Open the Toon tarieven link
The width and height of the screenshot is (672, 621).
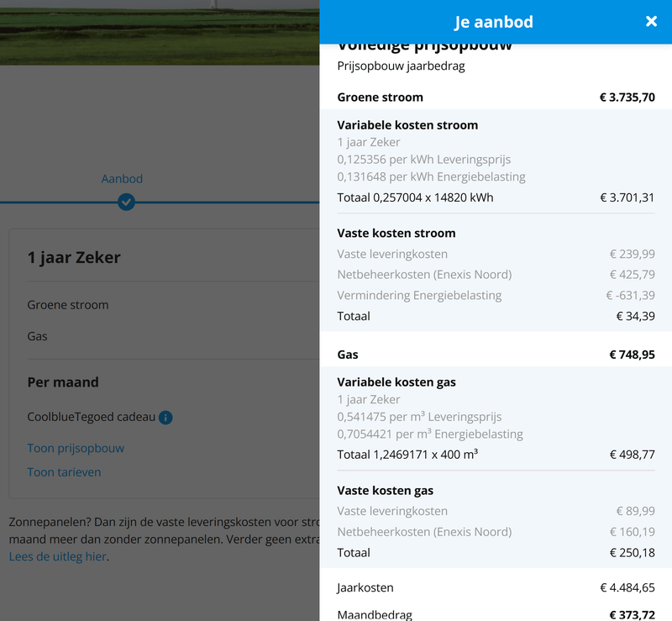click(x=64, y=472)
